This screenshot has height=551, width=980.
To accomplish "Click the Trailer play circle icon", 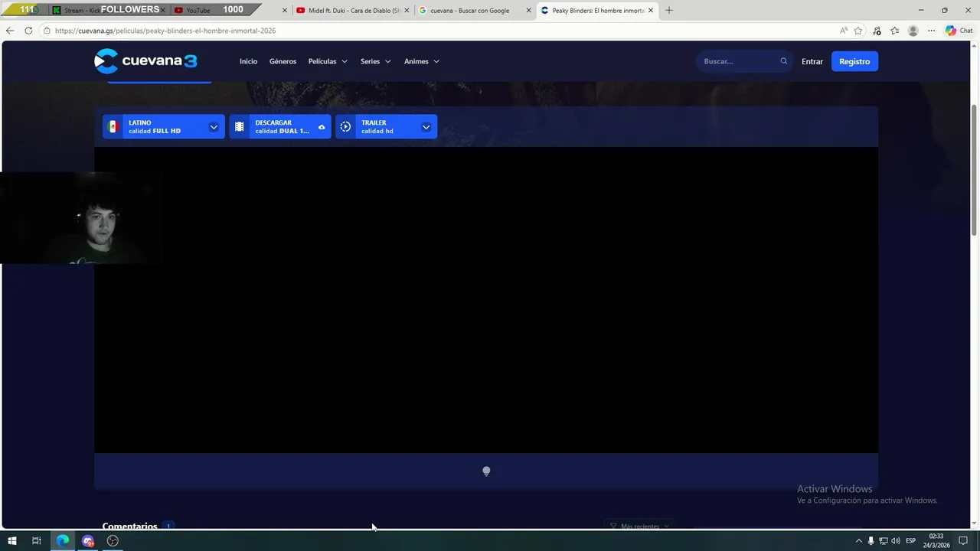I will (345, 127).
